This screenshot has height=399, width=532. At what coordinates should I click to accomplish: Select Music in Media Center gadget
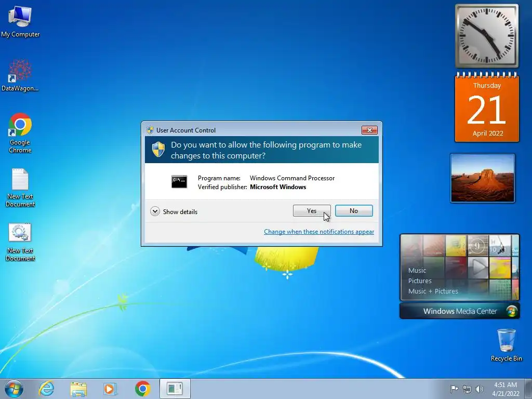point(417,270)
